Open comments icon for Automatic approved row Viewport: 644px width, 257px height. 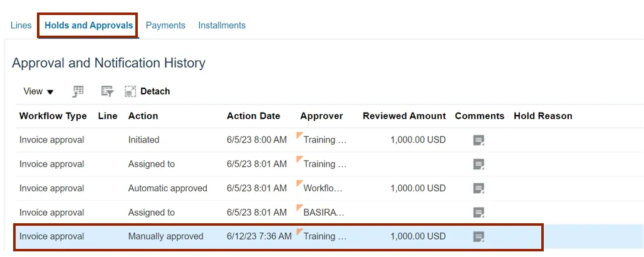tap(479, 188)
